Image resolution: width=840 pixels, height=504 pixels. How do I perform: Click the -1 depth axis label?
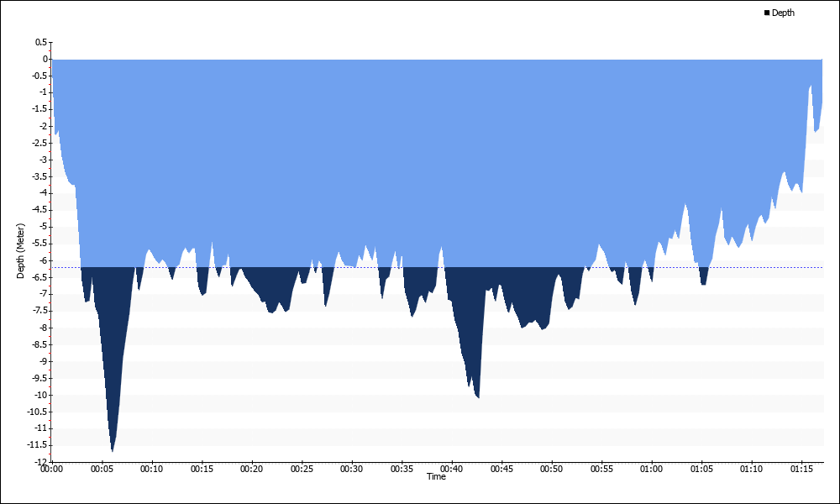(x=44, y=92)
